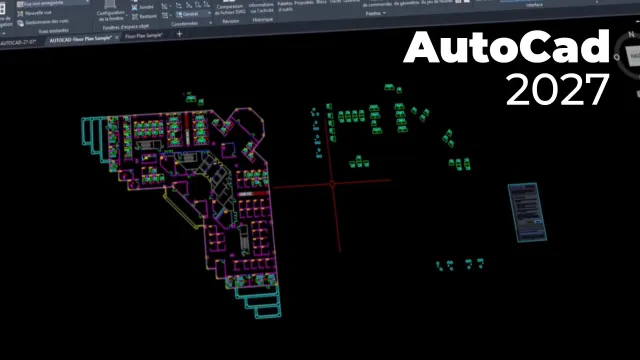The height and width of the screenshot is (360, 640).
Task: Click the Restaurer viewport icon
Action: click(x=135, y=17)
